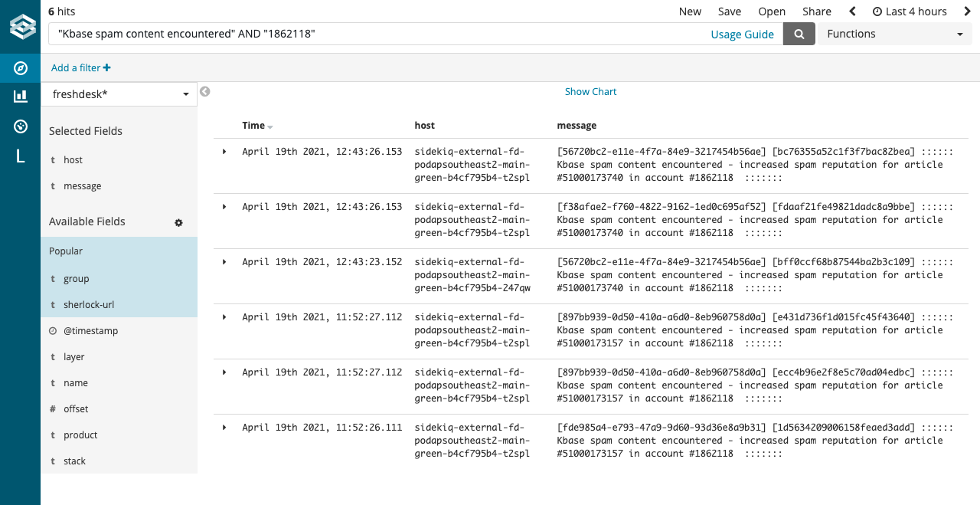Expand the row with ID ending fdaaf21fe49821dadc8a9bbe
Viewport: 980px width, 505px height.
224,207
